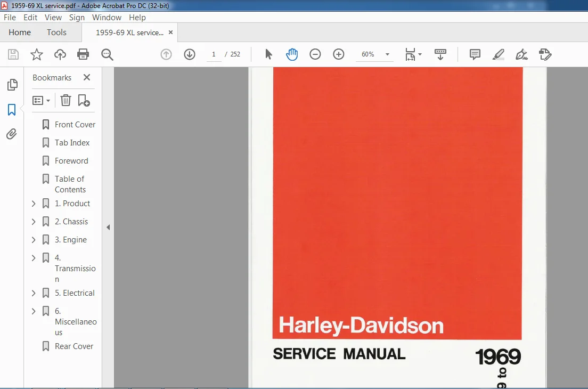The height and width of the screenshot is (389, 588).
Task: Expand the 1. Product bookmark
Action: click(x=34, y=204)
